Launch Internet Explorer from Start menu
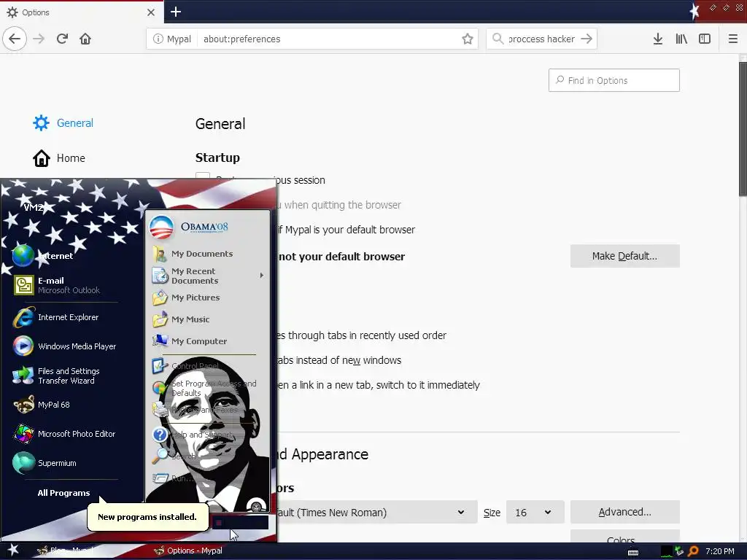The height and width of the screenshot is (560, 747). [56, 317]
